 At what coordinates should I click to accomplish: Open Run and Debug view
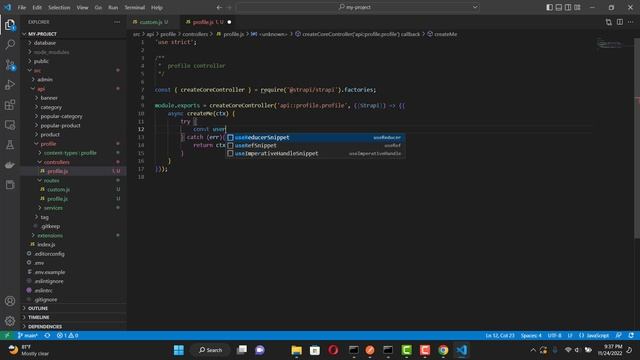[x=10, y=84]
